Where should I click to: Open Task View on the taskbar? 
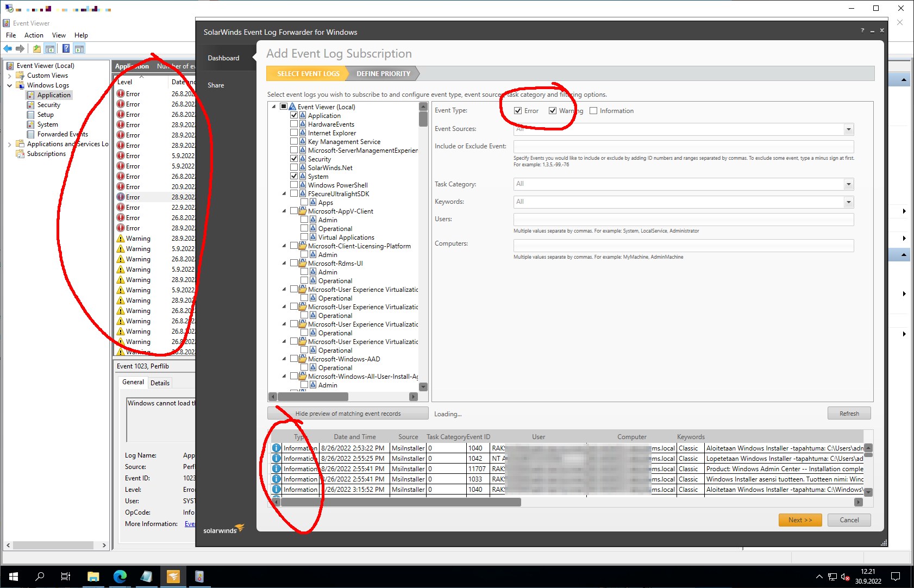(x=66, y=577)
